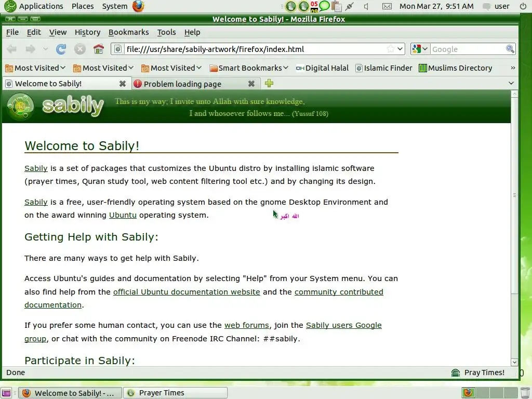The width and height of the screenshot is (532, 399).
Task: Click the page scrollbar up arrow
Action: coord(514,94)
